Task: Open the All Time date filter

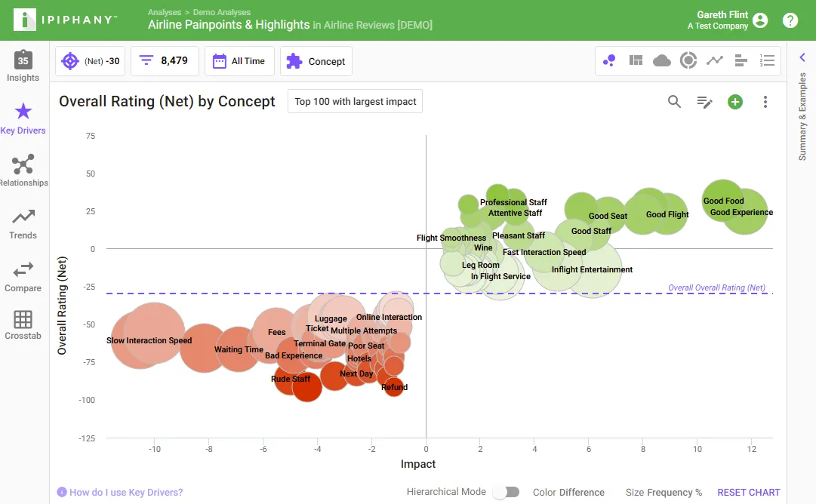Action: click(x=239, y=61)
